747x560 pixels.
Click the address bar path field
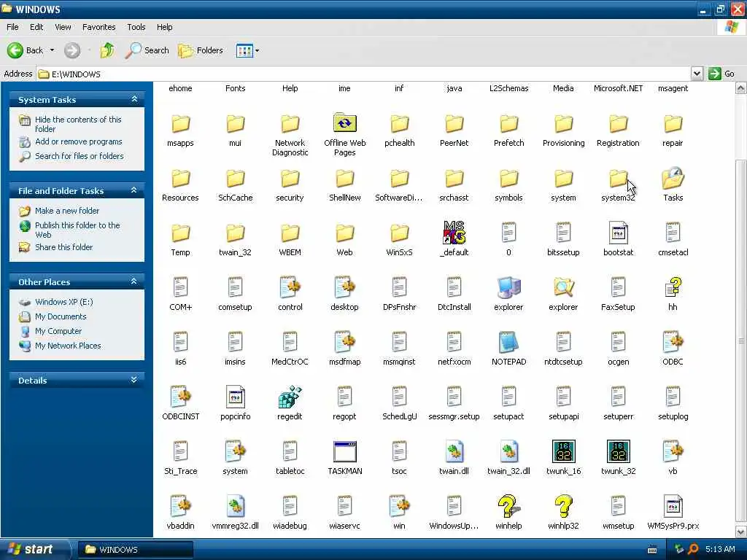click(363, 74)
